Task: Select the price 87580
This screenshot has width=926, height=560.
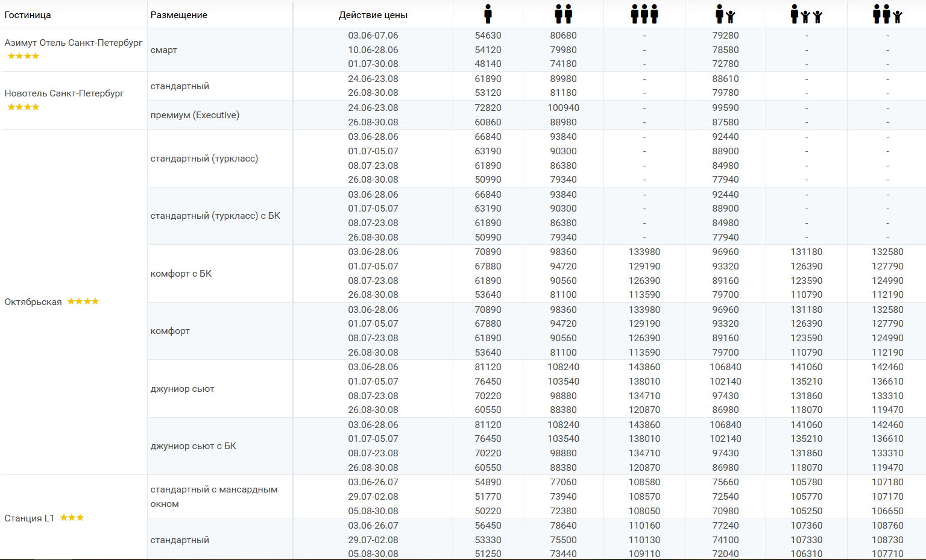Action: [x=725, y=122]
